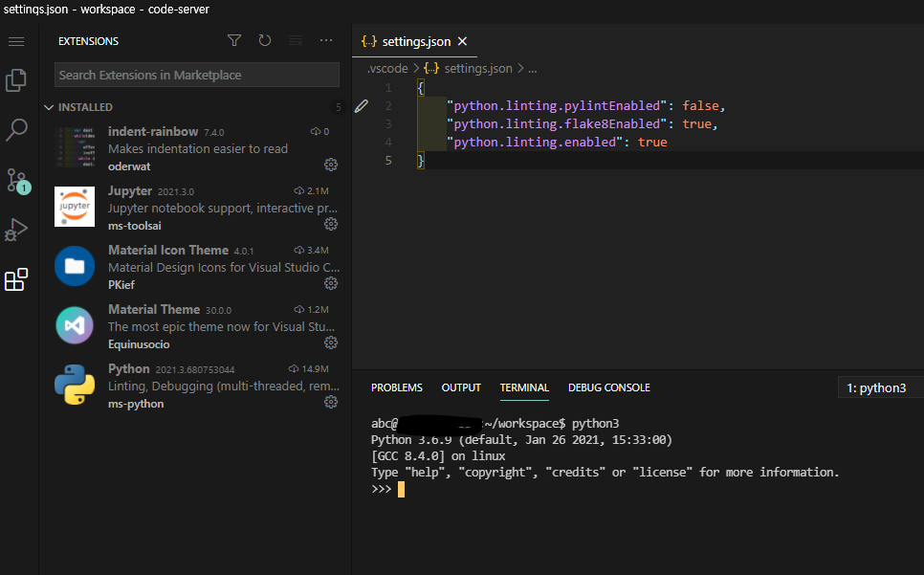
Task: Open the Search view in activity bar
Action: (x=16, y=130)
